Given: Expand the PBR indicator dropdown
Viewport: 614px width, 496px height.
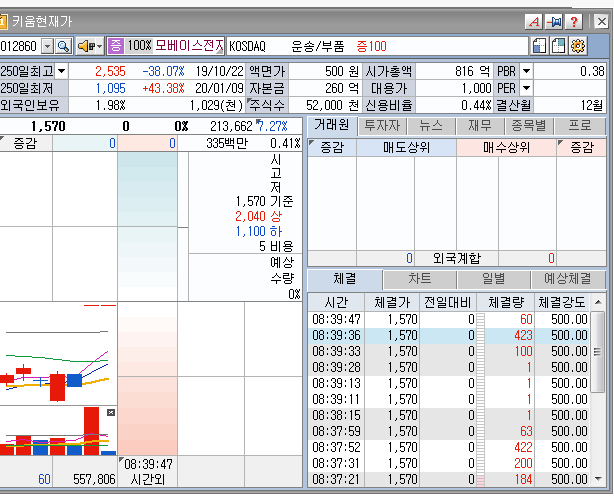Looking at the screenshot, I should click(526, 71).
